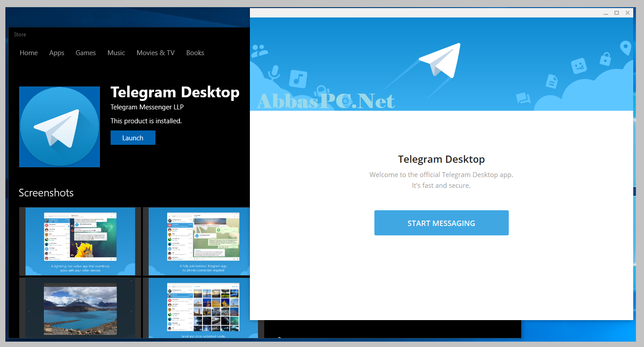
Task: Maximize the Telegram Desktop window
Action: pyautogui.click(x=617, y=13)
